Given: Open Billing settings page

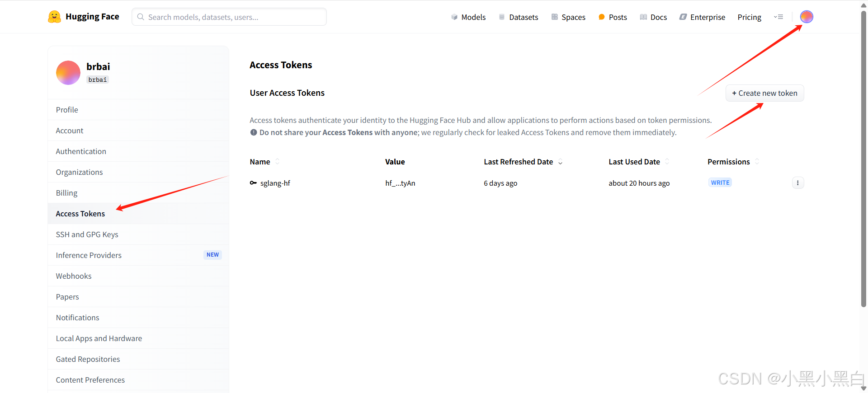Looking at the screenshot, I should pos(138,193).
